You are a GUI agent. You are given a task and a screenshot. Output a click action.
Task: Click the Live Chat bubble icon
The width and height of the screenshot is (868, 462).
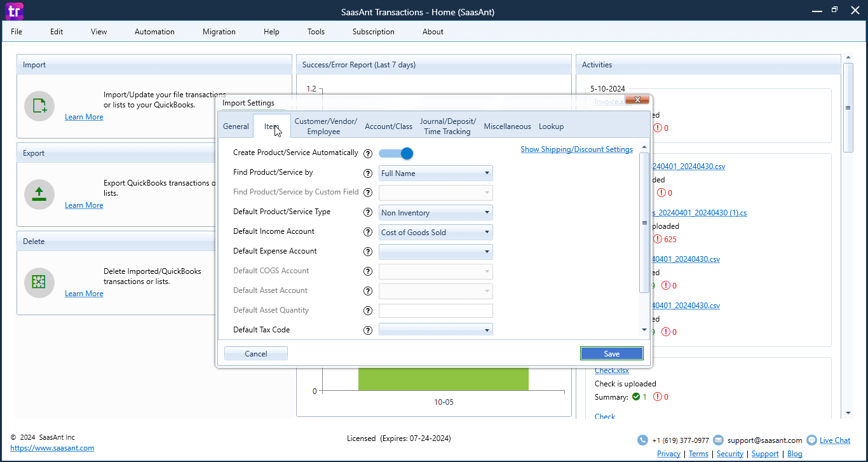pyautogui.click(x=811, y=440)
